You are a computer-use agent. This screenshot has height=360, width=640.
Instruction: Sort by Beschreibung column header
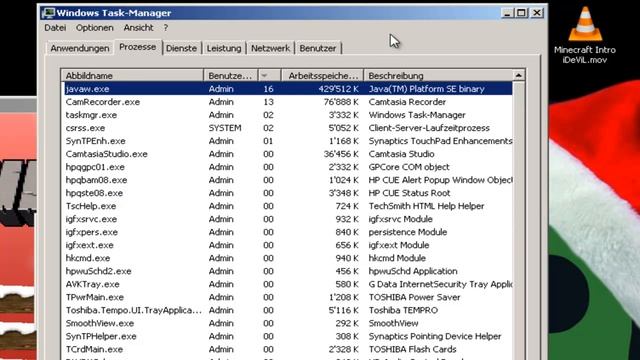438,76
